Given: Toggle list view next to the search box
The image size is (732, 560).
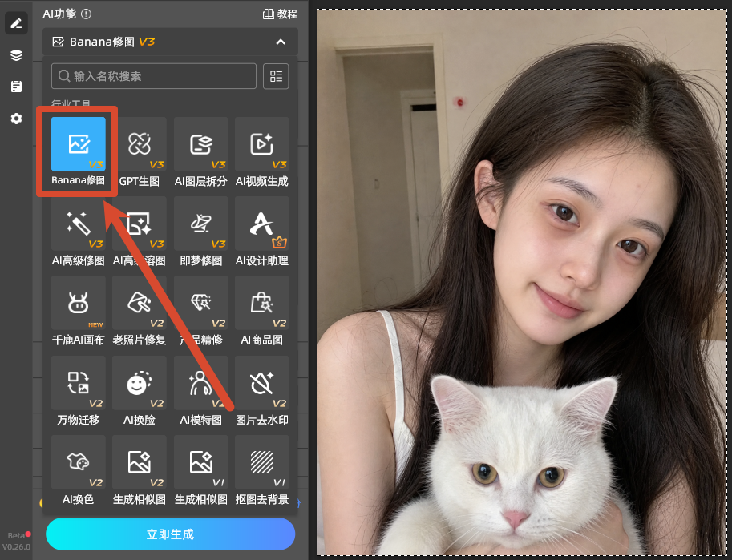Looking at the screenshot, I should [276, 76].
